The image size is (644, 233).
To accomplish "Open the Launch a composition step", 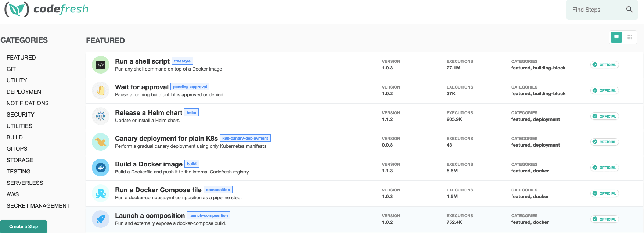I will (150, 216).
